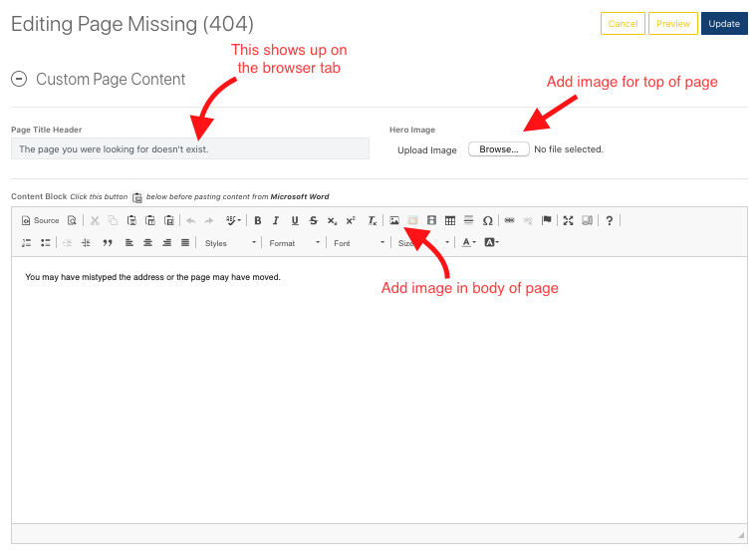Redo the last edit
This screenshot has height=560, width=756.
209,220
